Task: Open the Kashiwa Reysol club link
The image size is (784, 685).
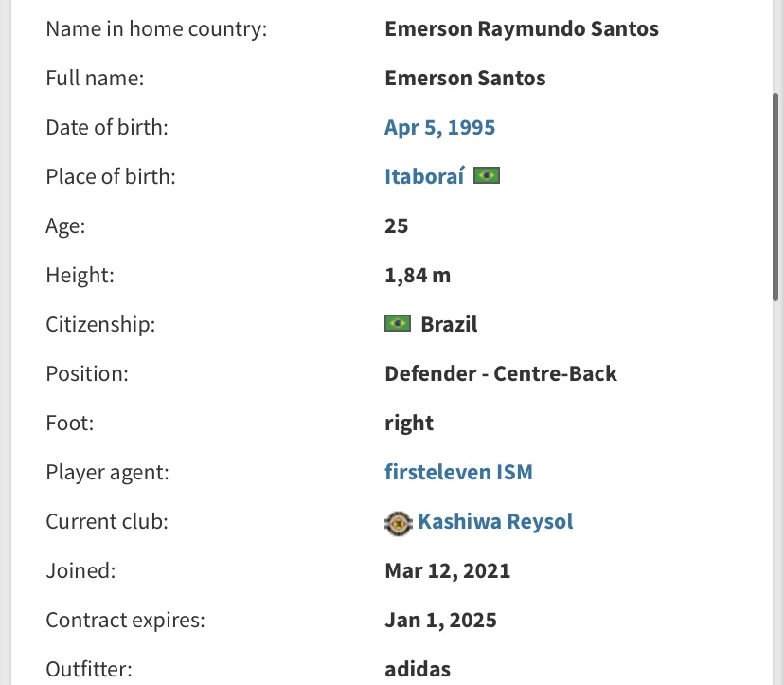Action: (x=495, y=521)
